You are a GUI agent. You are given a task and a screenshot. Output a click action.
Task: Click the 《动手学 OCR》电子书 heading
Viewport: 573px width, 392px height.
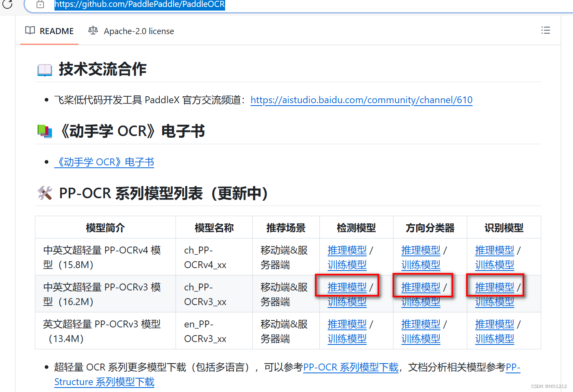[x=132, y=131]
